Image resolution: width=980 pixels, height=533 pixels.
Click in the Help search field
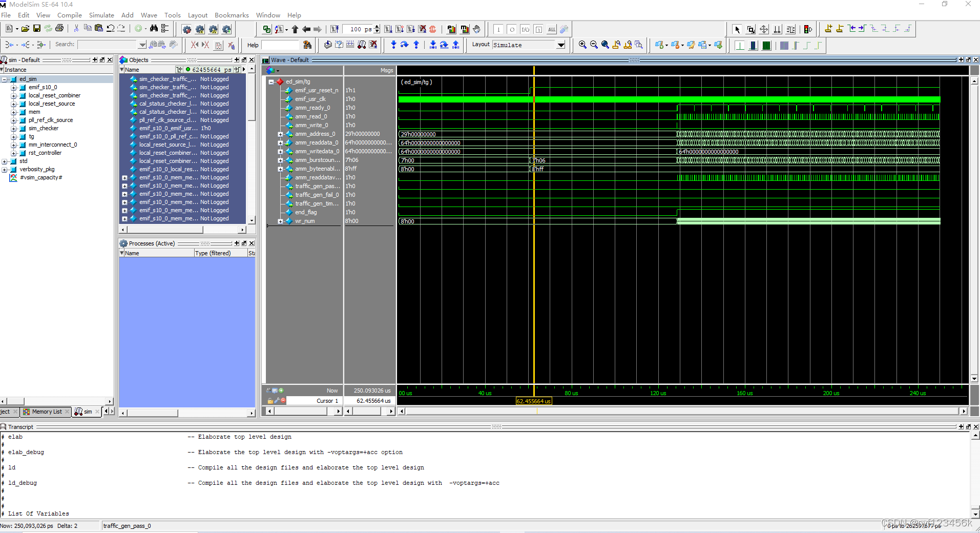pos(280,45)
